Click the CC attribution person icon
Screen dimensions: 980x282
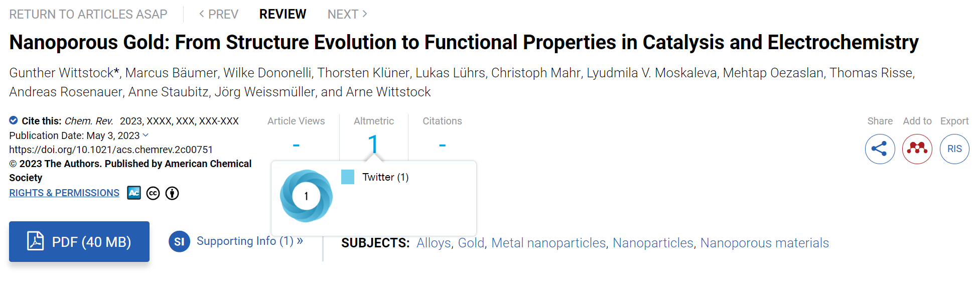(x=172, y=193)
